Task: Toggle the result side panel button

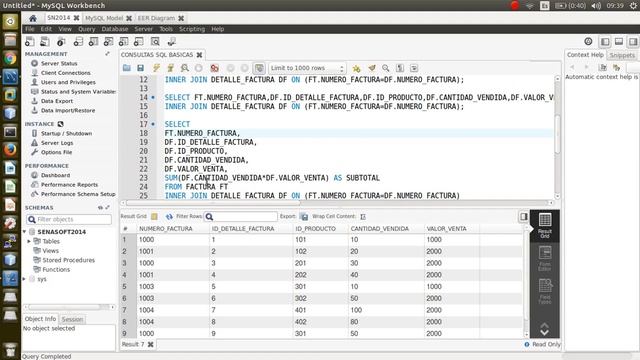Action: [523, 216]
